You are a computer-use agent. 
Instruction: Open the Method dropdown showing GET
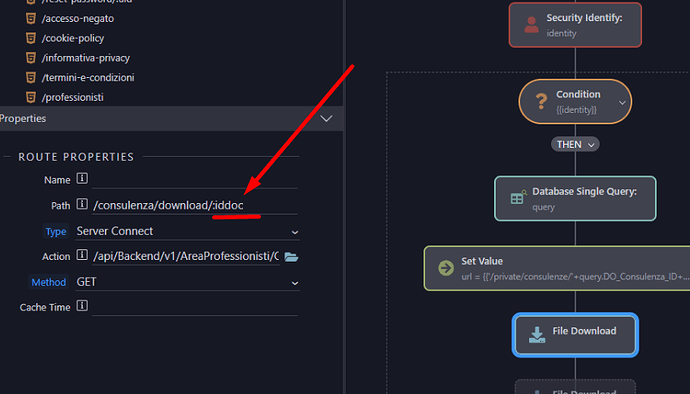point(187,282)
